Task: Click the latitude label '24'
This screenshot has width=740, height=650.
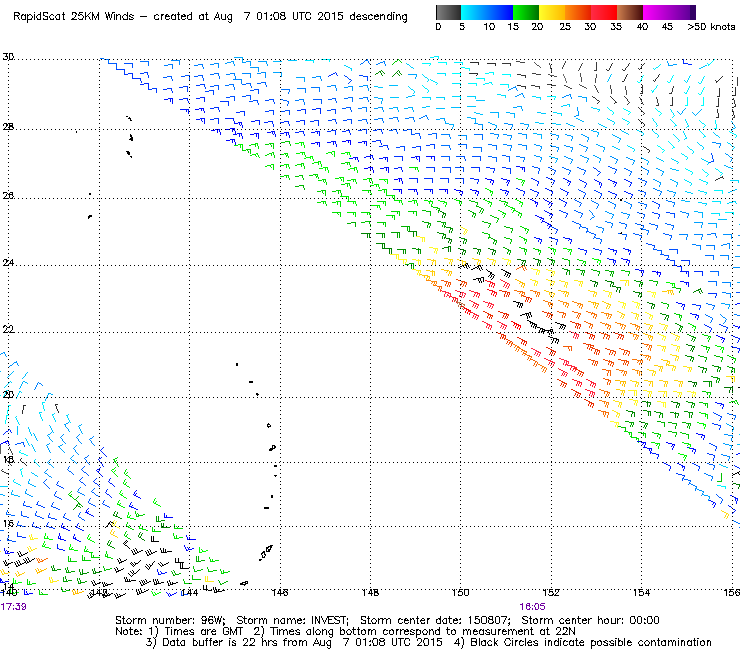Action: click(8, 262)
